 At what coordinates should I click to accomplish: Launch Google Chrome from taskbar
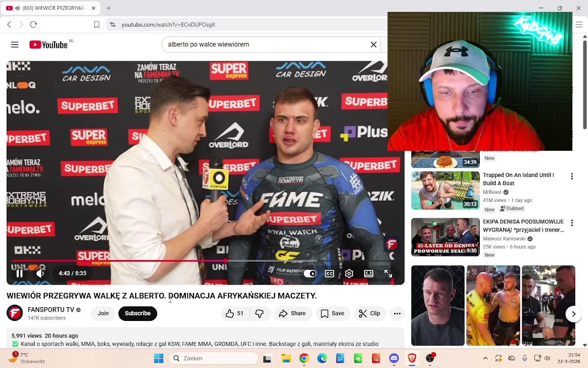[x=304, y=358]
